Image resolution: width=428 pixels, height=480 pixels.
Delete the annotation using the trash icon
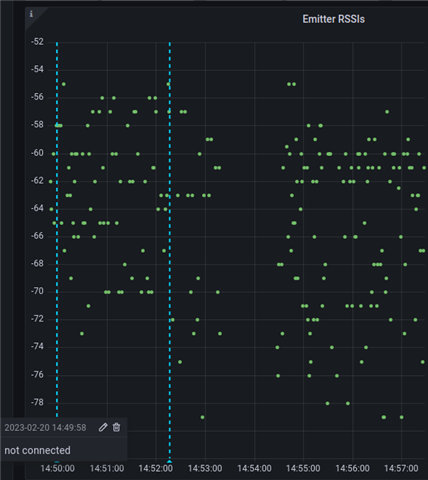pos(116,427)
